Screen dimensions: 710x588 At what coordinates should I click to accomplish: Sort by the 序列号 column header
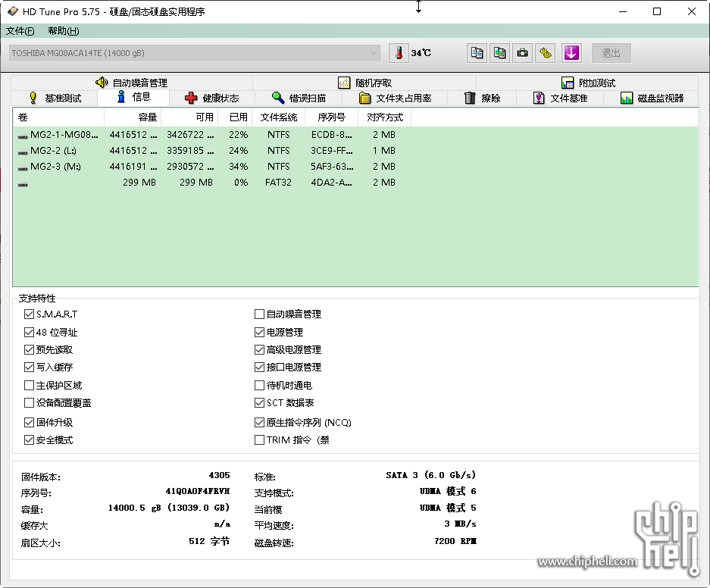331,117
